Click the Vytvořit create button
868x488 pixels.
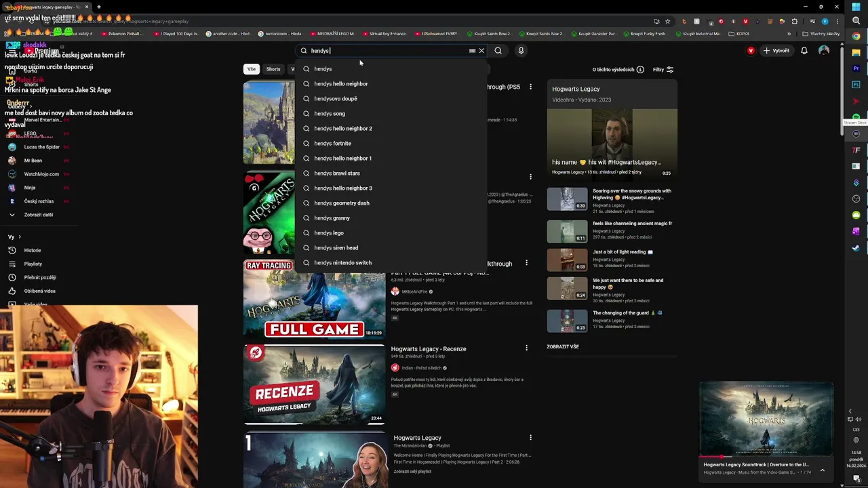(x=776, y=51)
